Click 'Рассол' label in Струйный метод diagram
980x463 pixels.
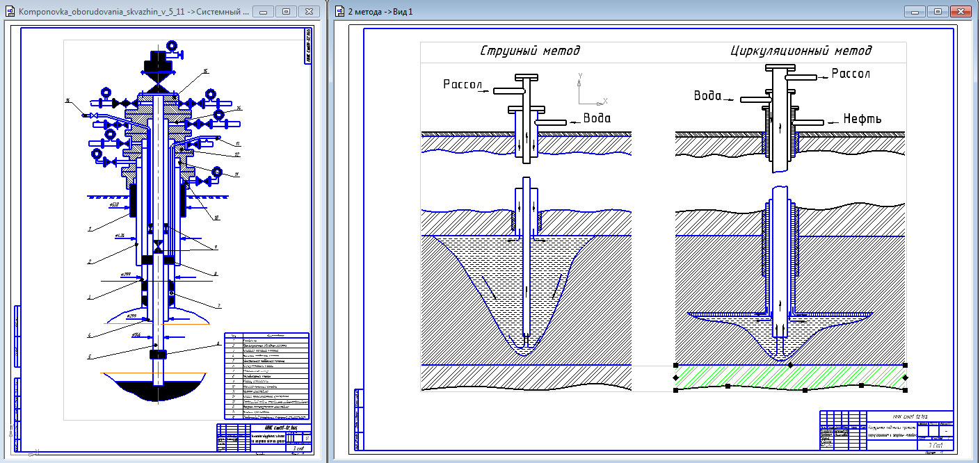click(463, 84)
